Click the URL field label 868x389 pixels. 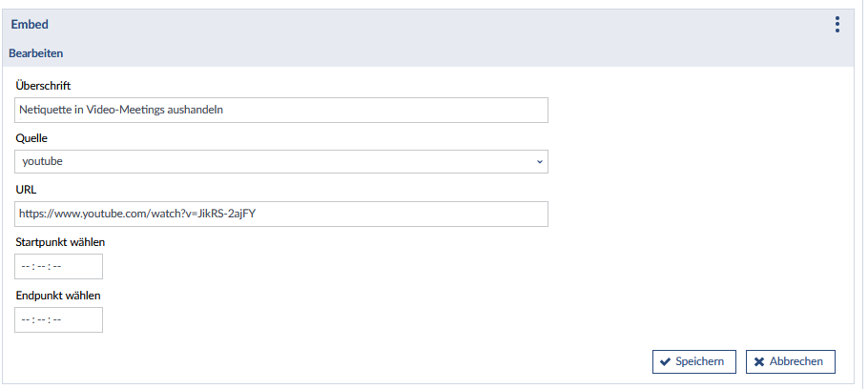click(27, 190)
